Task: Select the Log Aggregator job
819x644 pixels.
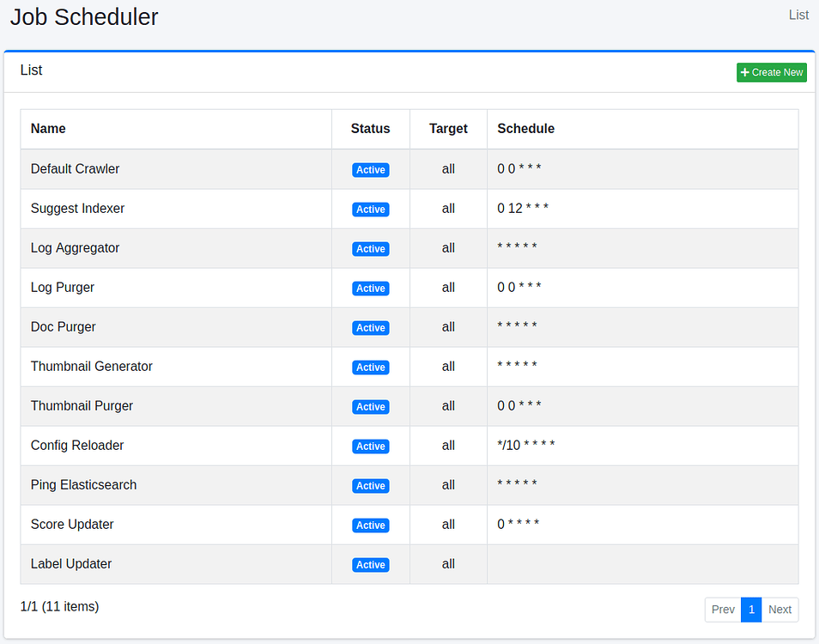Action: (x=75, y=248)
